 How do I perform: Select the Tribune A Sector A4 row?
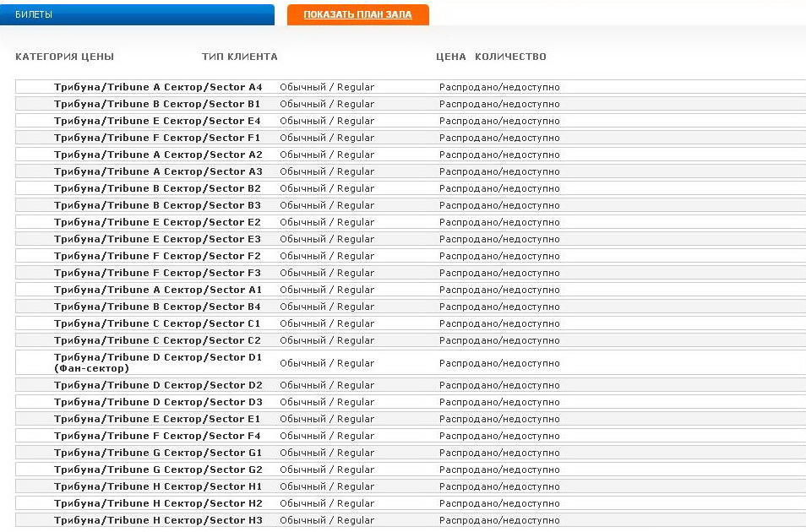pos(158,87)
